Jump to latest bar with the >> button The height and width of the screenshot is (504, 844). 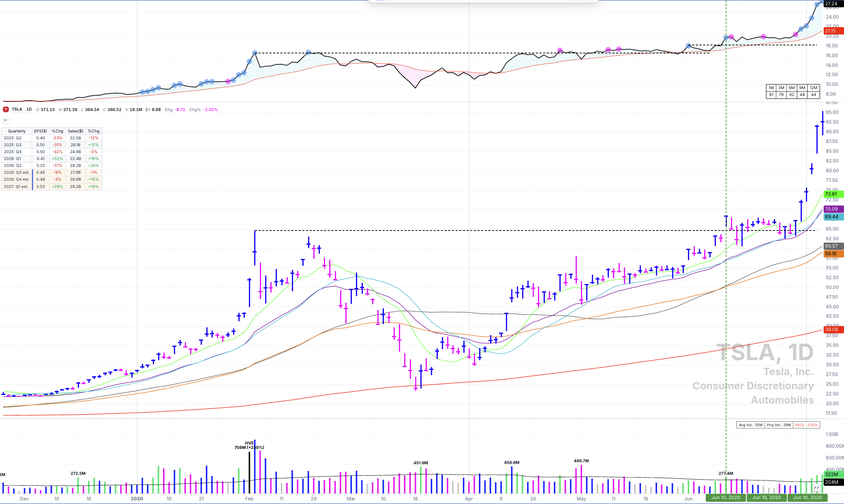(x=816, y=488)
